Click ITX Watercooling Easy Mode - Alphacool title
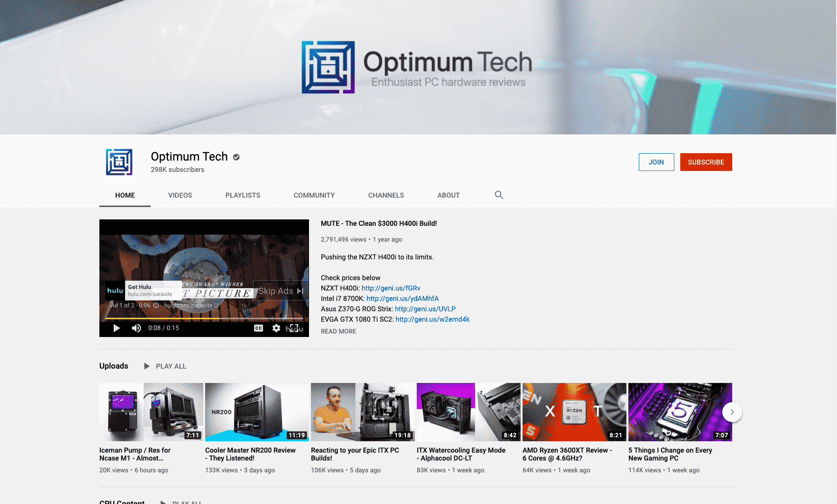The height and width of the screenshot is (504, 837). [461, 454]
